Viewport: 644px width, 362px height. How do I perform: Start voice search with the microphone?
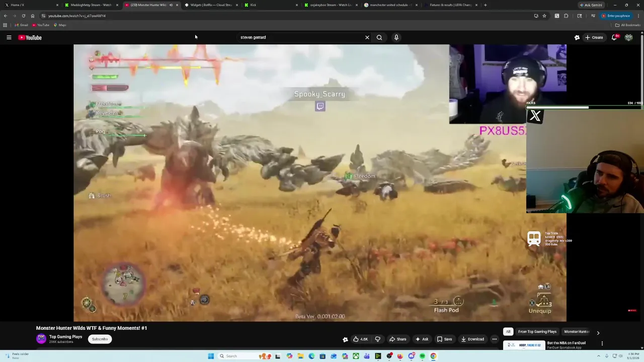click(396, 37)
